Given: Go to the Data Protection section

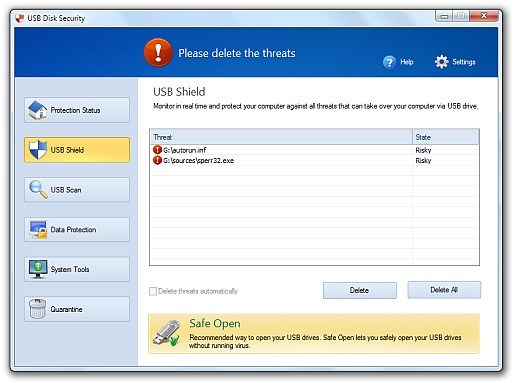Looking at the screenshot, I should (77, 230).
